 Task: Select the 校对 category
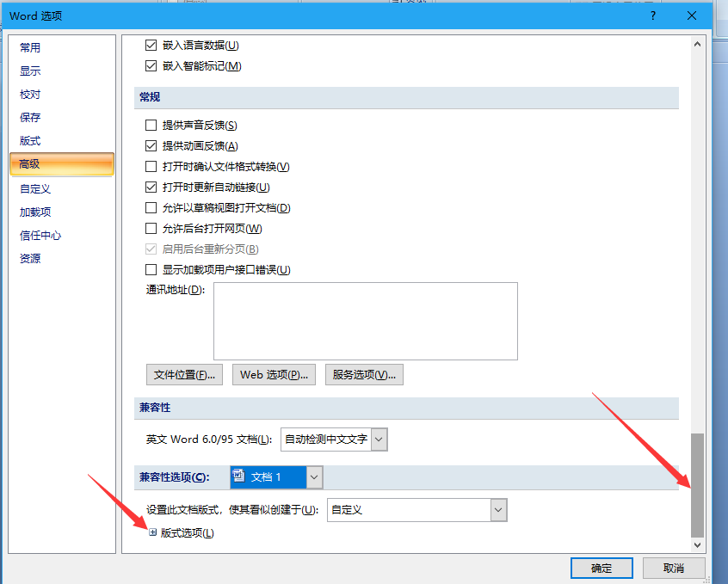(x=30, y=95)
